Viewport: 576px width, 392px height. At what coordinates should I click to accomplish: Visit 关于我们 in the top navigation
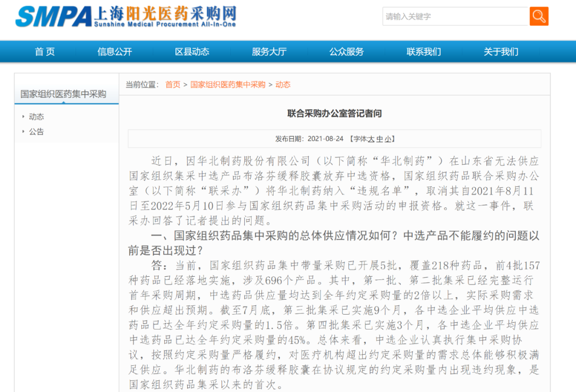501,52
